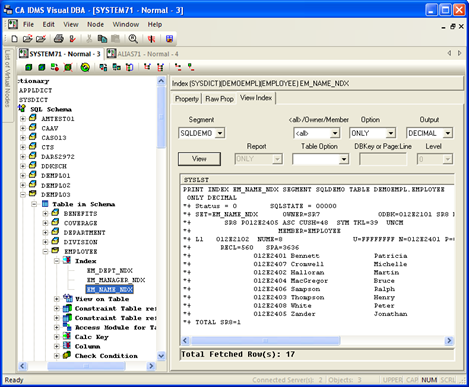Open the Table Option dropdown
This screenshot has height=391, width=473.
pos(344,159)
